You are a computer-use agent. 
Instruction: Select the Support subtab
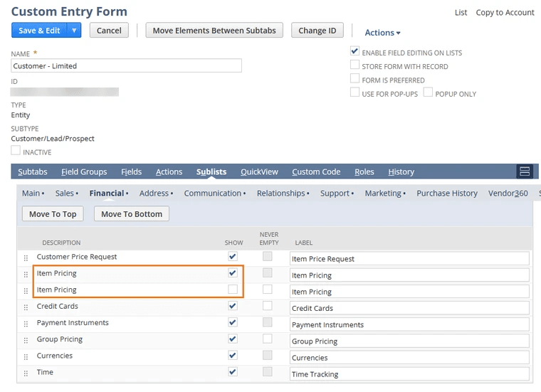(337, 193)
